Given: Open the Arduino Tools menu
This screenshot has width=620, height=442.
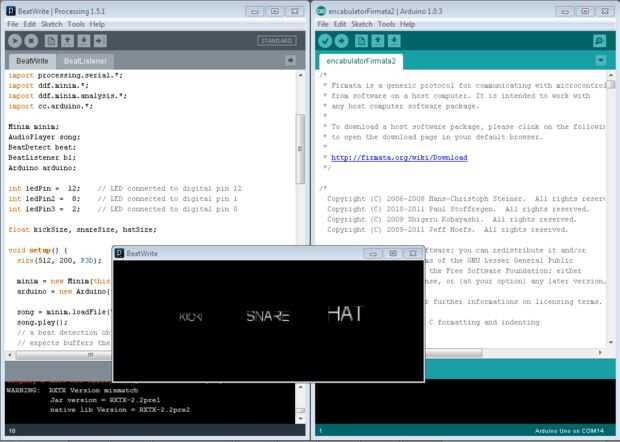Looking at the screenshot, I should [x=386, y=24].
